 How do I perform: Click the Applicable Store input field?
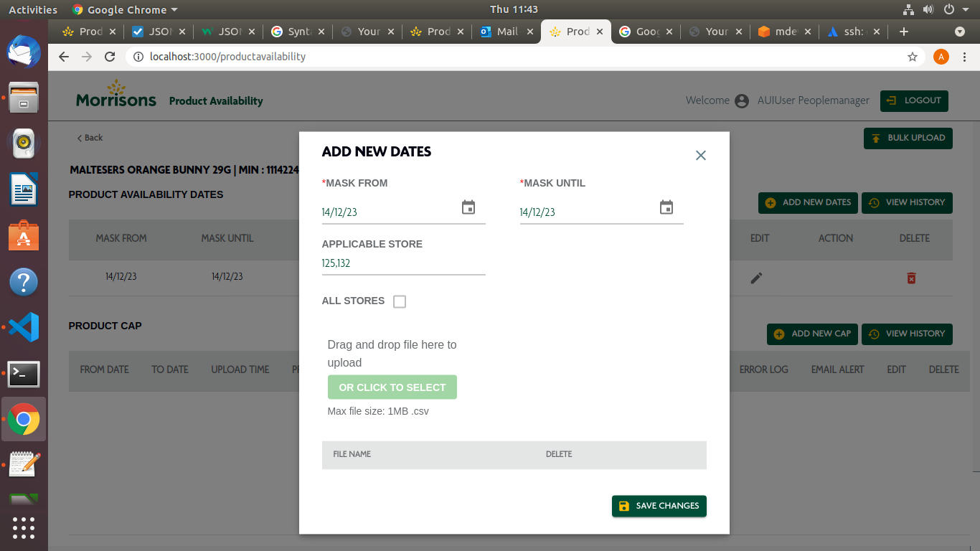(404, 263)
